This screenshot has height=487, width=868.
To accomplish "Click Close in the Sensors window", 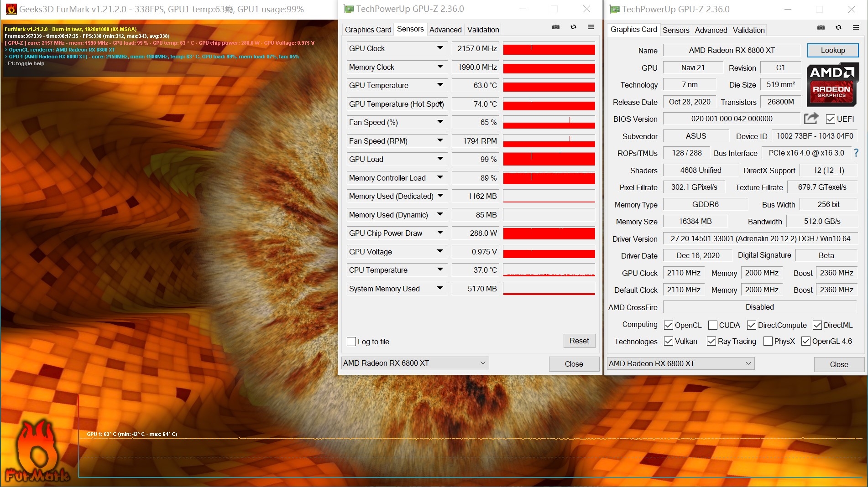I will click(x=574, y=364).
